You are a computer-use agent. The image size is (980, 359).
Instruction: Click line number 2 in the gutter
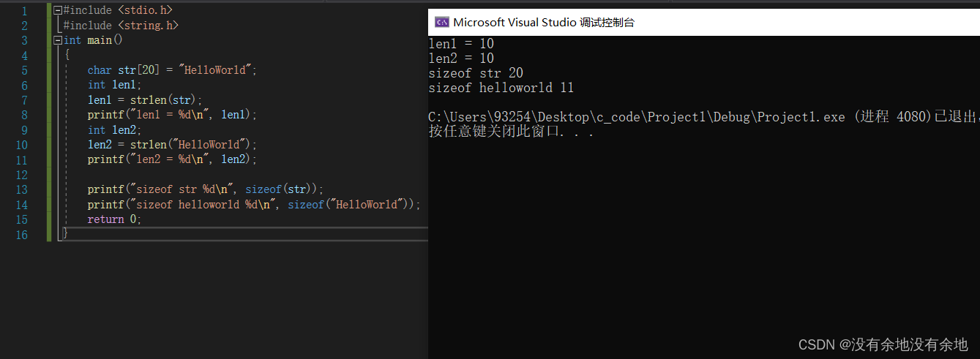[x=25, y=26]
